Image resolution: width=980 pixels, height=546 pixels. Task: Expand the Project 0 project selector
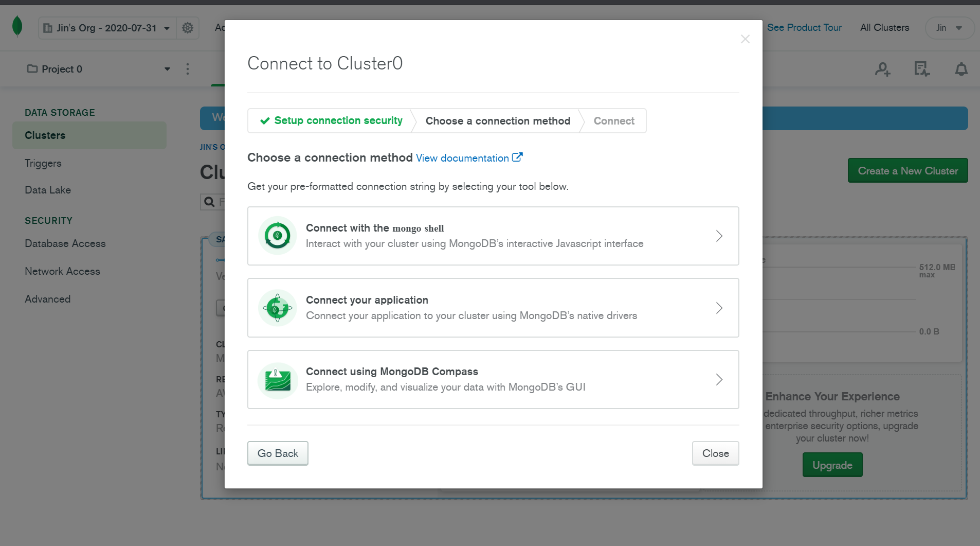[167, 68]
